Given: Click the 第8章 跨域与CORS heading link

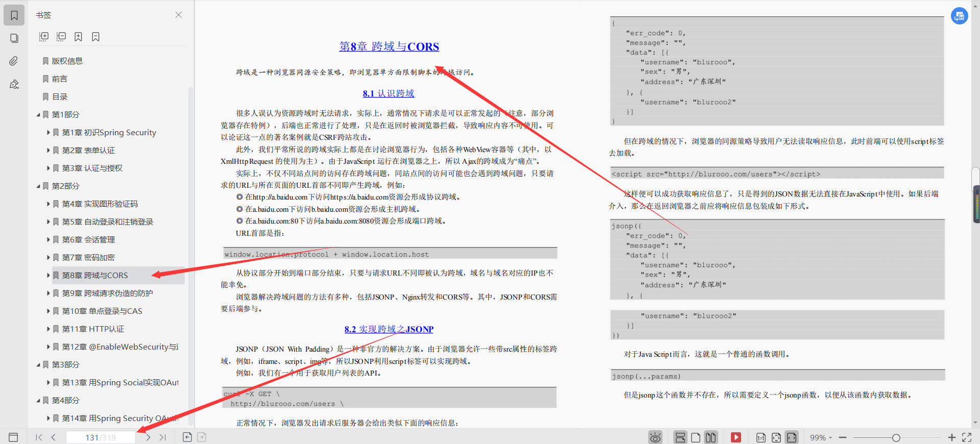Looking at the screenshot, I should pos(389,46).
